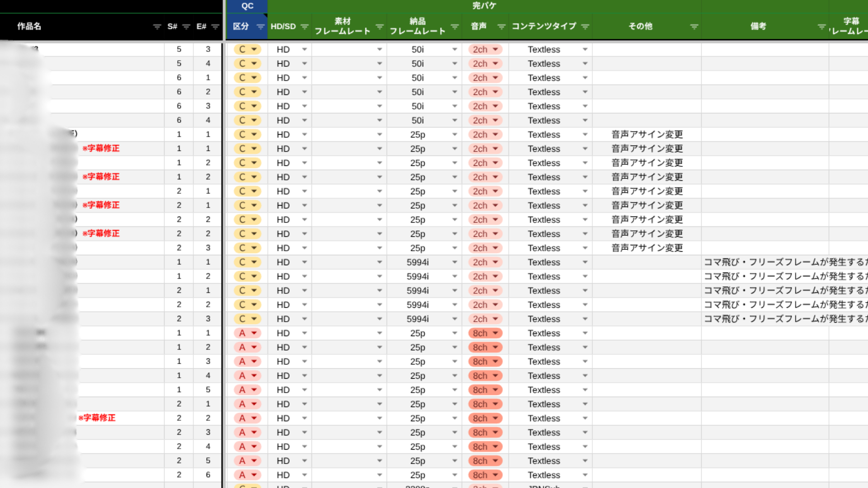This screenshot has height=488, width=868.
Task: Click filter icon in 作品名 header
Action: (x=157, y=27)
